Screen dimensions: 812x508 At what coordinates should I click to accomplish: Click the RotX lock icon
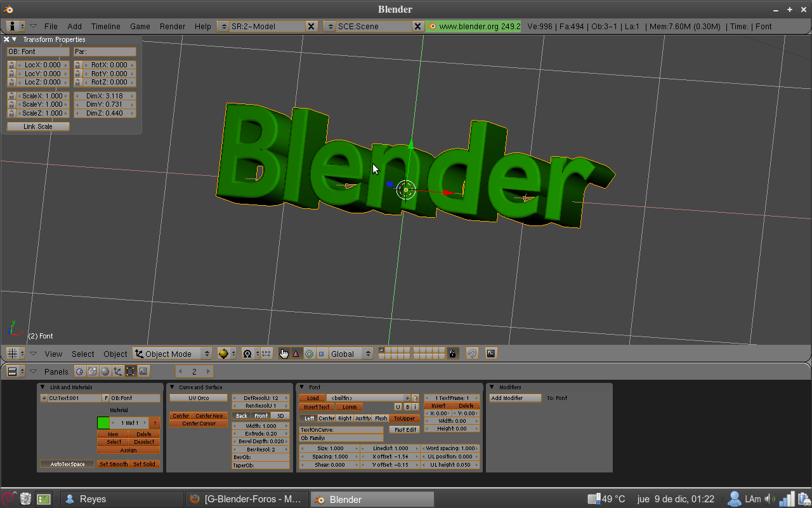tap(78, 65)
